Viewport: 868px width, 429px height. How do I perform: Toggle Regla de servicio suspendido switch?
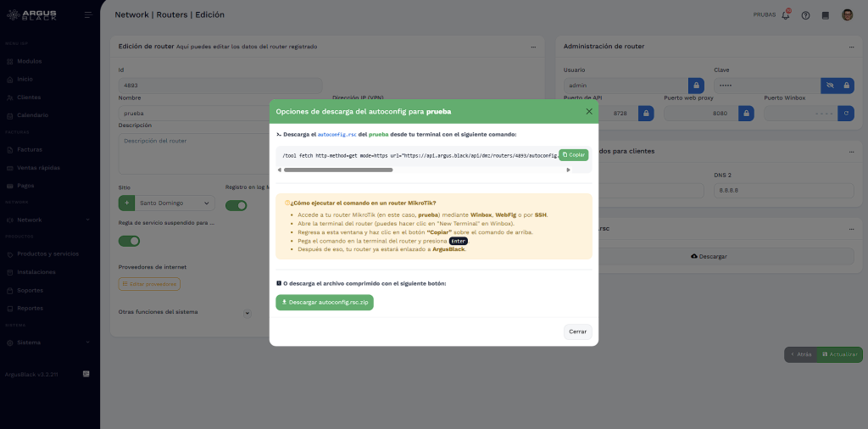point(129,242)
